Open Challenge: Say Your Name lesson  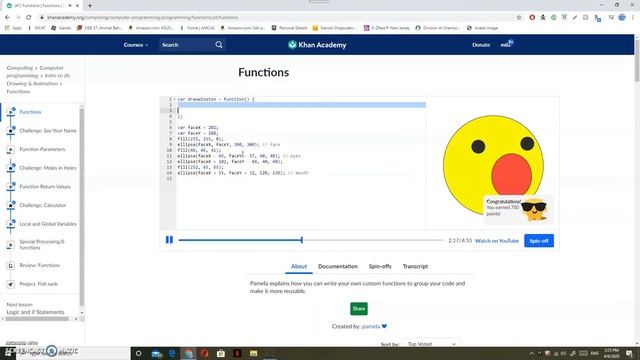[x=48, y=131]
